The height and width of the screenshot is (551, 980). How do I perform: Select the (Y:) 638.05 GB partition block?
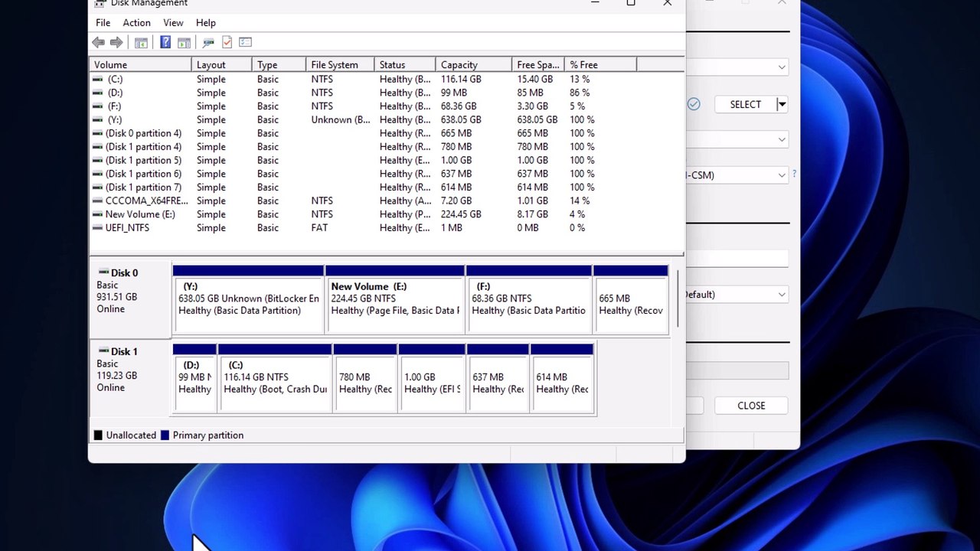(248, 299)
